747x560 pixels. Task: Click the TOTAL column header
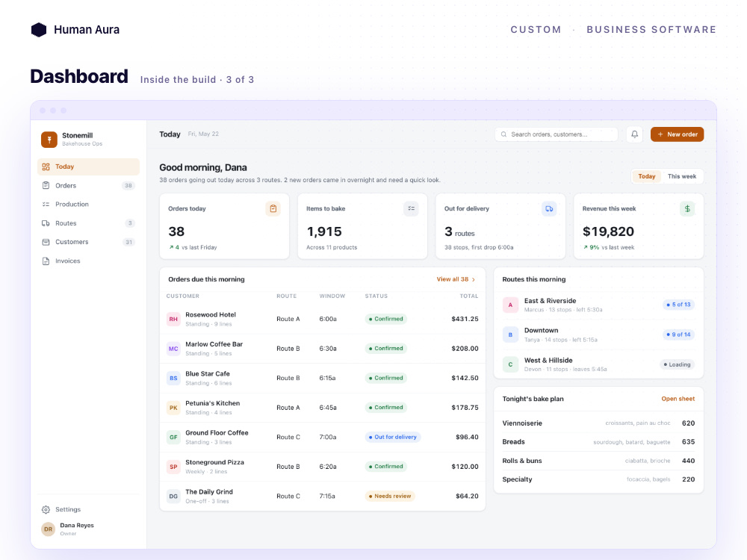469,296
